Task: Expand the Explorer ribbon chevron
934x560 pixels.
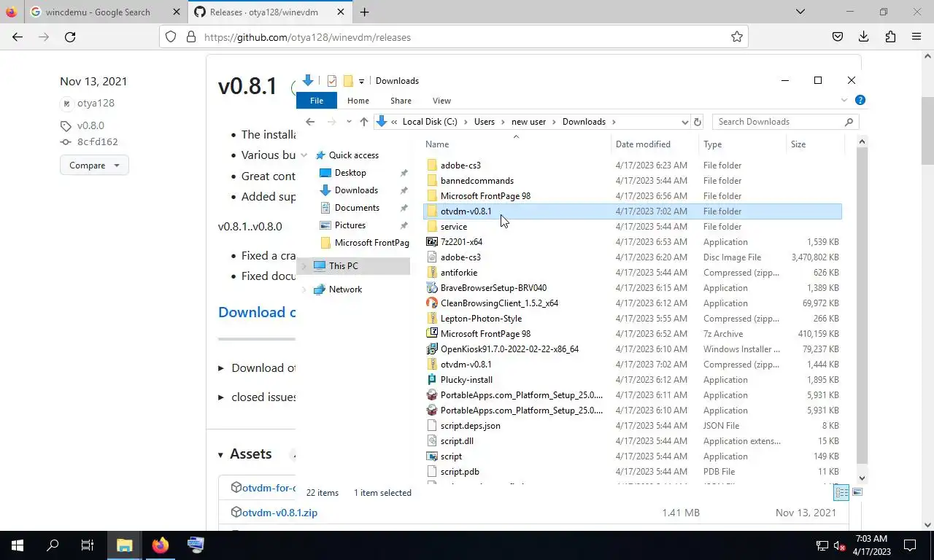Action: click(844, 100)
